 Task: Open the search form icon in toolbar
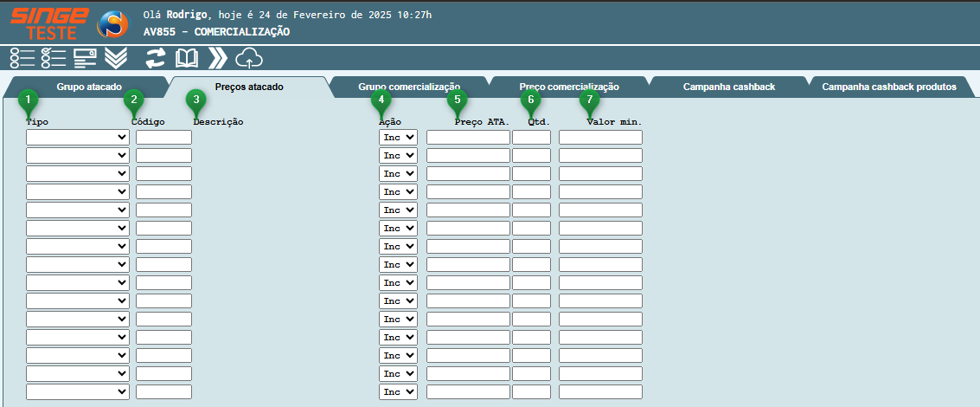coord(85,58)
